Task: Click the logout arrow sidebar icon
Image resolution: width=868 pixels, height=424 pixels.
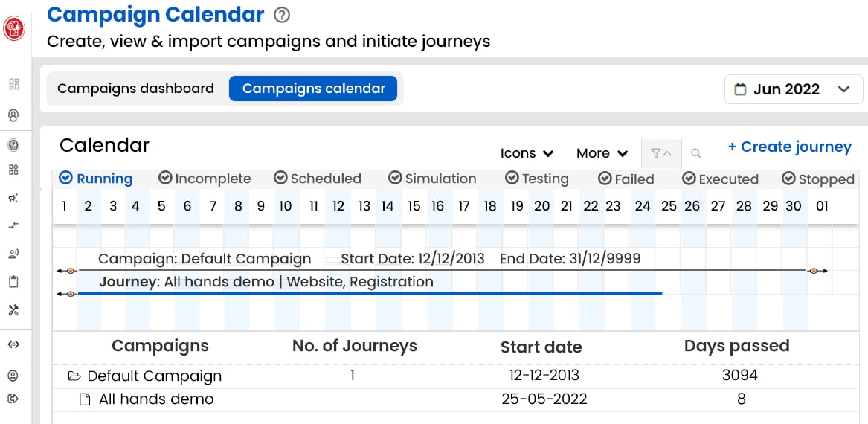Action: tap(14, 399)
